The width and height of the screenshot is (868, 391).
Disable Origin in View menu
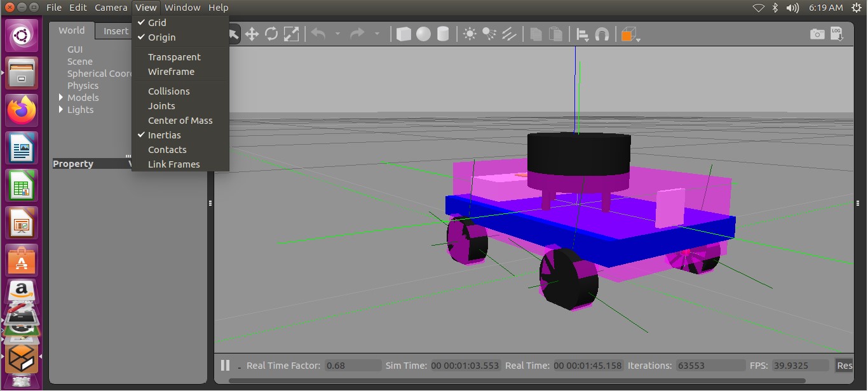[x=161, y=37]
